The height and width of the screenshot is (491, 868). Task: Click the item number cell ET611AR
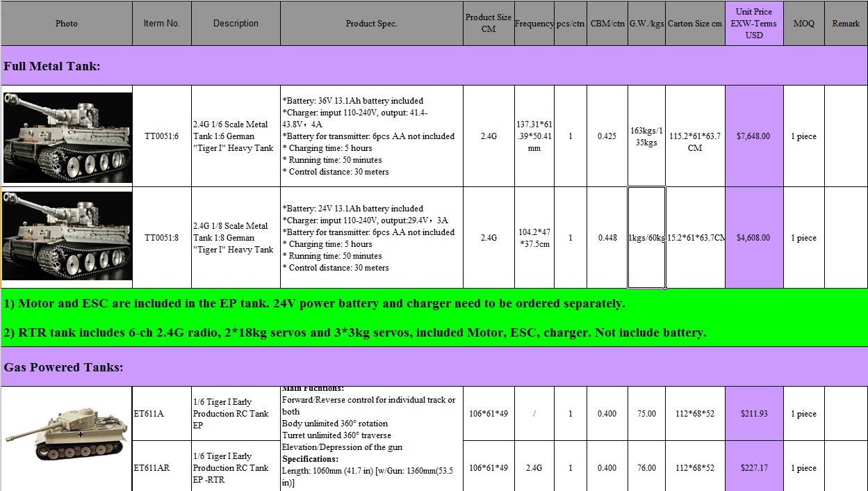point(162,468)
